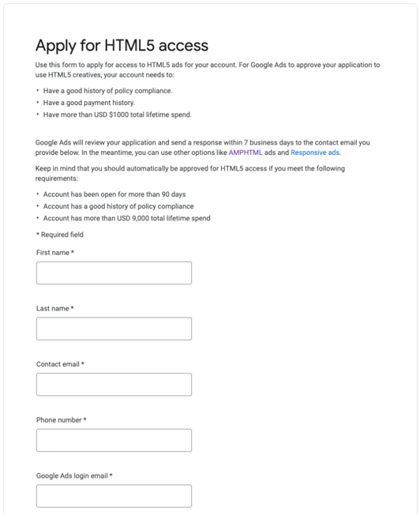Select the Contact email input box
This screenshot has height=515, width=420.
tap(114, 385)
